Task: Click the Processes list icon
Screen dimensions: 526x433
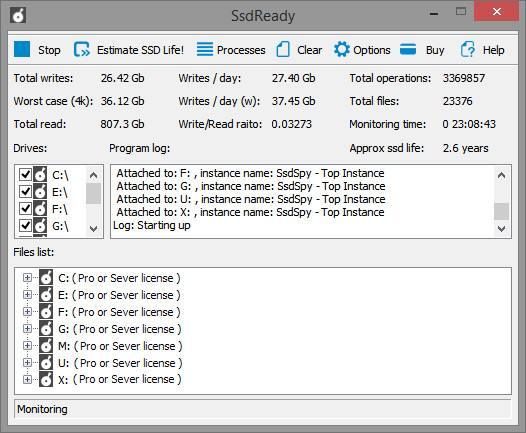Action: click(x=205, y=49)
